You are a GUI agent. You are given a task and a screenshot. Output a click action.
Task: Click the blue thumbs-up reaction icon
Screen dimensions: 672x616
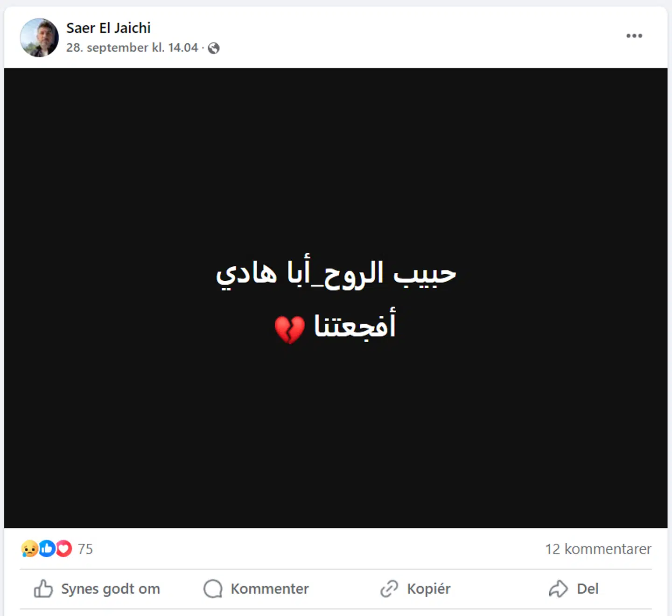click(47, 549)
